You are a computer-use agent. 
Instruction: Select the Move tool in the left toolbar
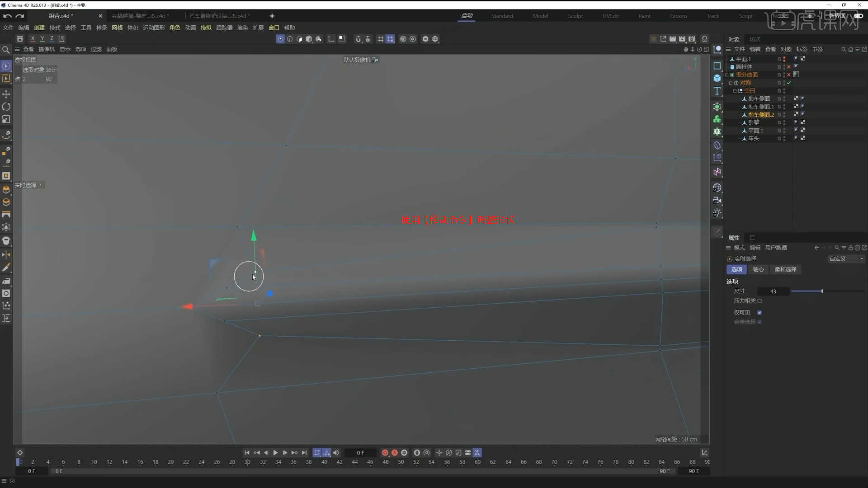click(6, 94)
